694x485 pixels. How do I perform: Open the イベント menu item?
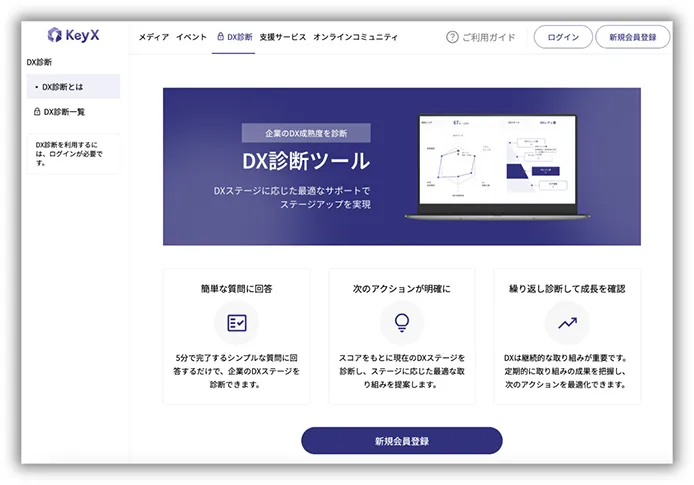(x=191, y=37)
